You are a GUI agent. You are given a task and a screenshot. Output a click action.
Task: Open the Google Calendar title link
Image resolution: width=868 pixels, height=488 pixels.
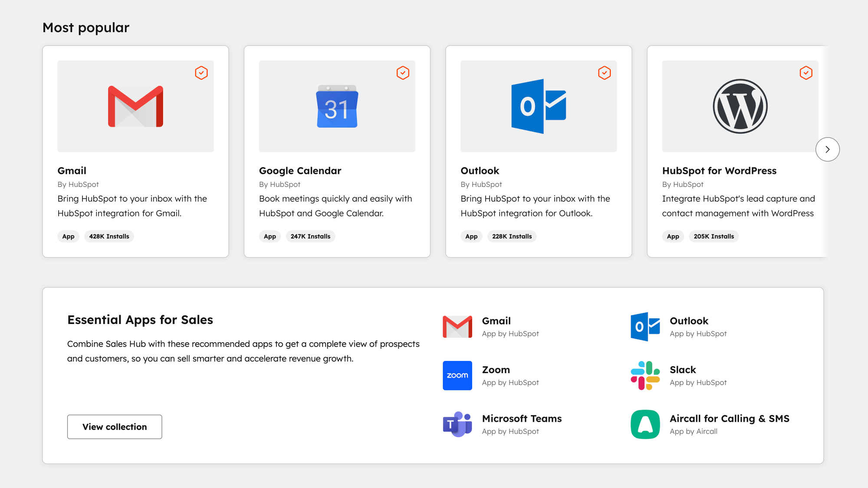300,170
